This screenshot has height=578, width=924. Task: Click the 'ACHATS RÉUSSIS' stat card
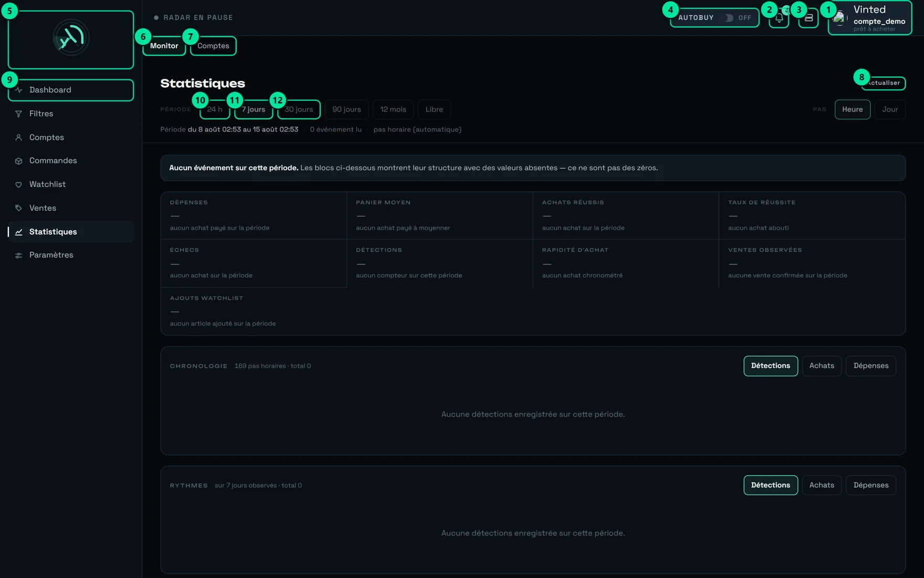(x=626, y=216)
